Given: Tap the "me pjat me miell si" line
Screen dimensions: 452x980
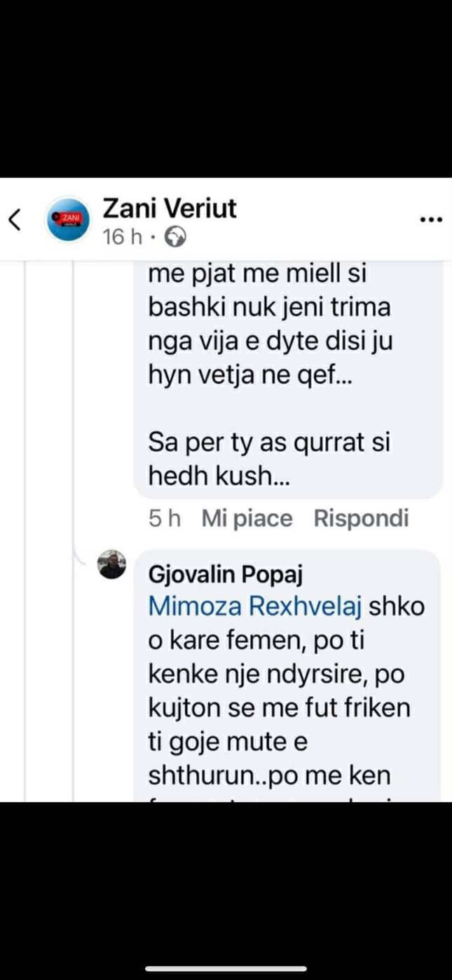Looking at the screenshot, I should [x=257, y=274].
